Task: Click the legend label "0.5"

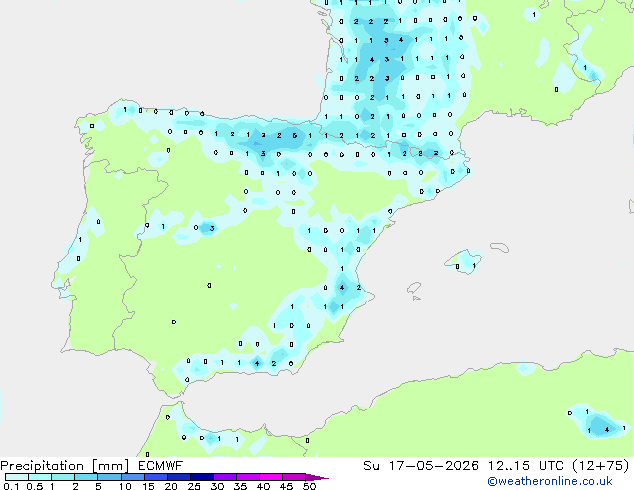Action: [x=35, y=486]
